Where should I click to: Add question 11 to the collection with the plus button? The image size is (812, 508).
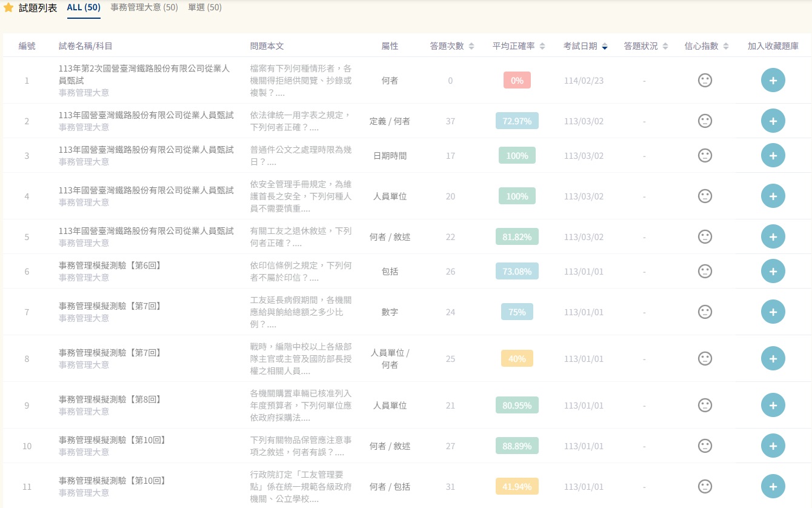coord(773,486)
